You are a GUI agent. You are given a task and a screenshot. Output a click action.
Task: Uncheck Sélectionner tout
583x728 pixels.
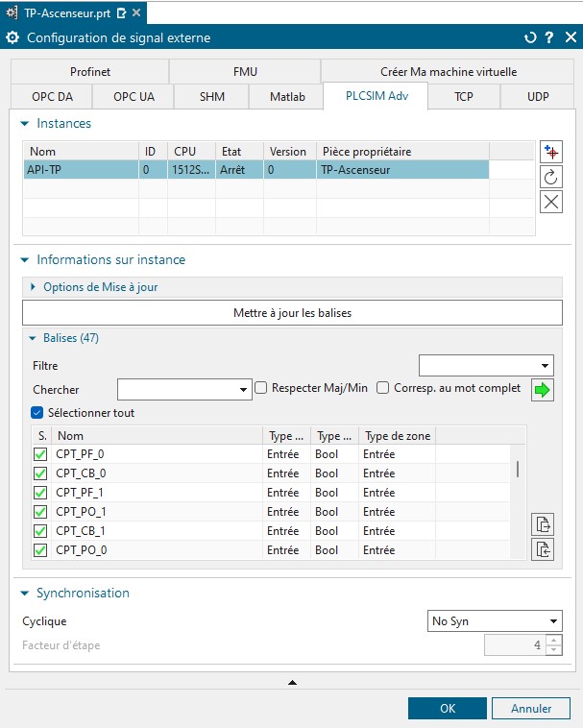pos(37,412)
